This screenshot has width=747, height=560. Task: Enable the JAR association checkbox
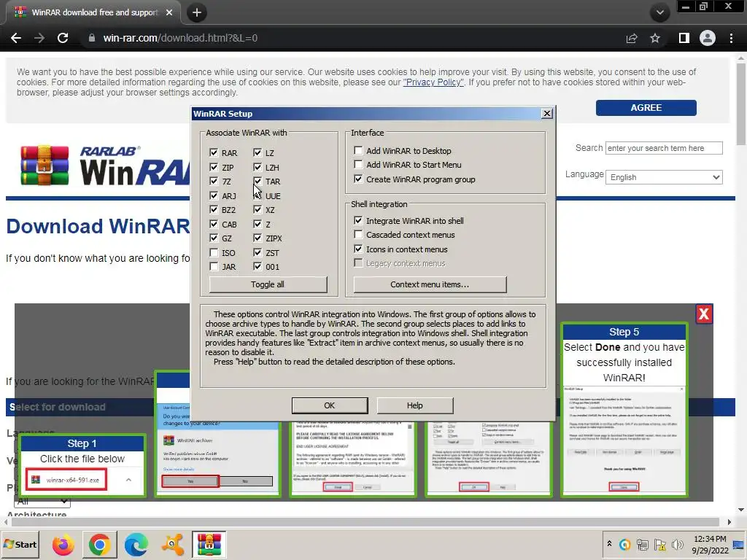coord(214,267)
